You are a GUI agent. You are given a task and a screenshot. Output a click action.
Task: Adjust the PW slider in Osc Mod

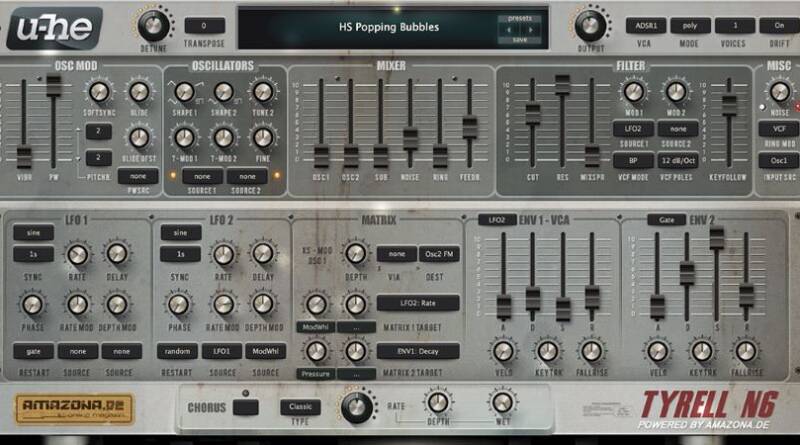pyautogui.click(x=54, y=86)
